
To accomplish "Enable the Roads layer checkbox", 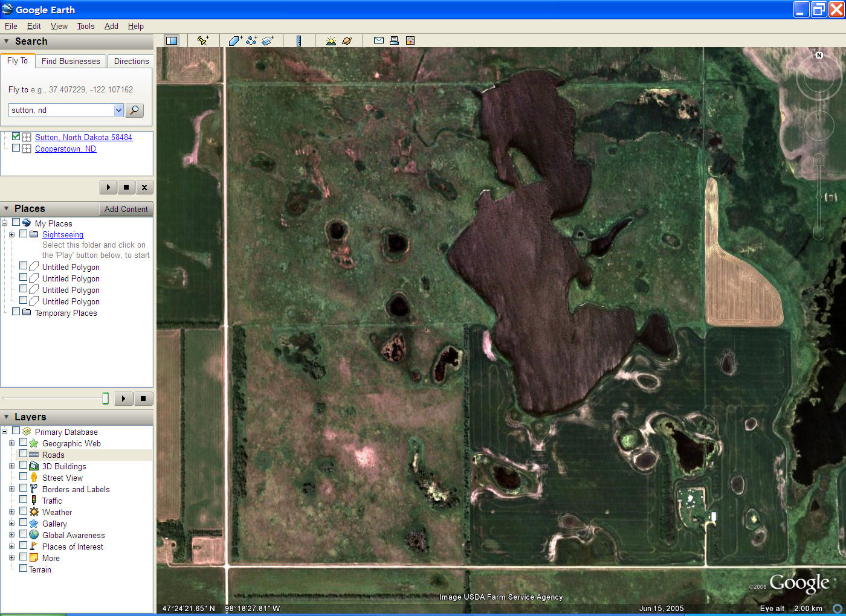I will click(23, 454).
